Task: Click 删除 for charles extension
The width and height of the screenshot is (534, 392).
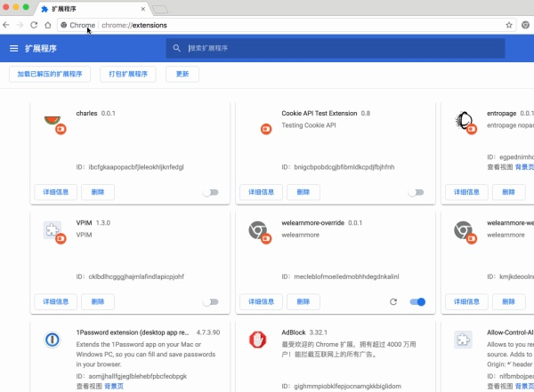Action: (98, 192)
